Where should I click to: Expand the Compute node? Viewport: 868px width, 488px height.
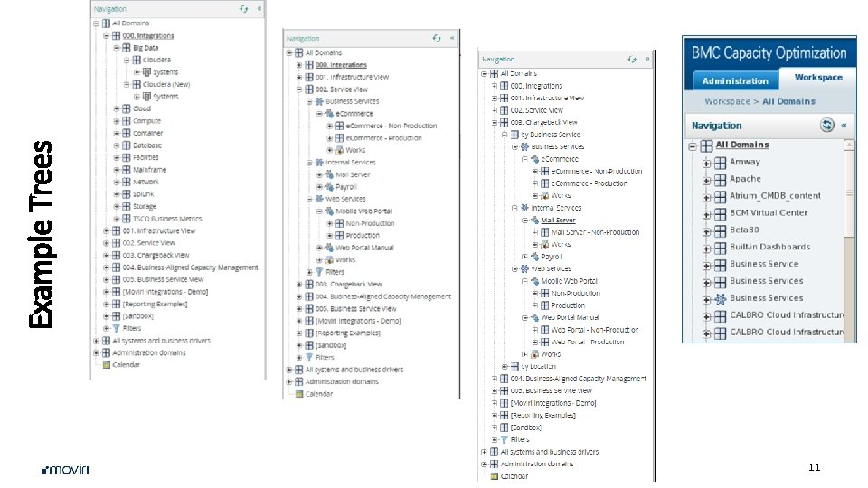pos(117,120)
